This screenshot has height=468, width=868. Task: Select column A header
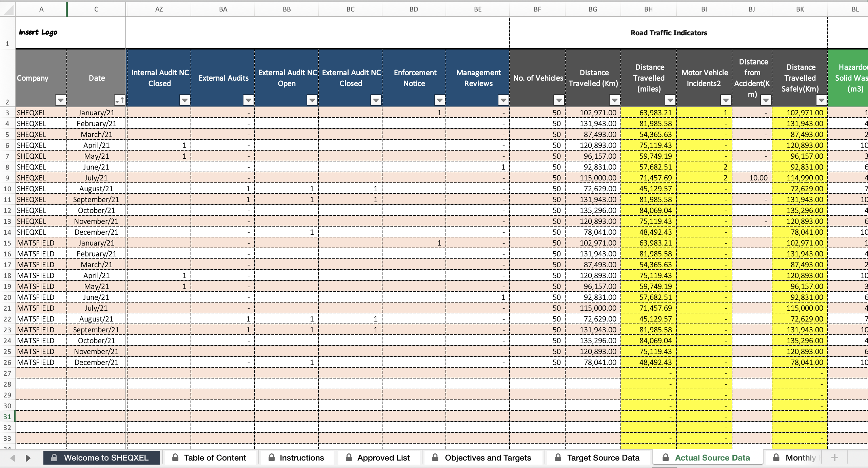click(x=41, y=9)
